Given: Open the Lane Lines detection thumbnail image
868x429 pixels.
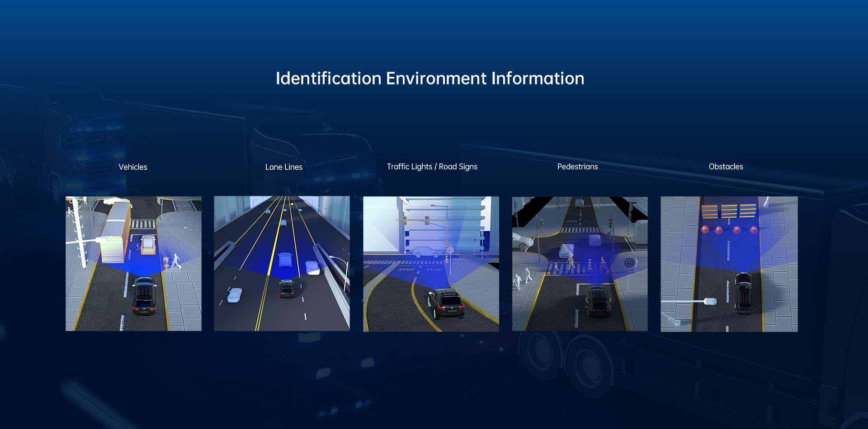Looking at the screenshot, I should tap(282, 264).
